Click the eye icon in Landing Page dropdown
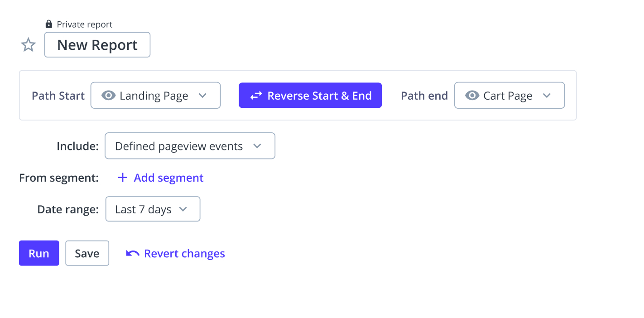644x318 pixels. 108,96
